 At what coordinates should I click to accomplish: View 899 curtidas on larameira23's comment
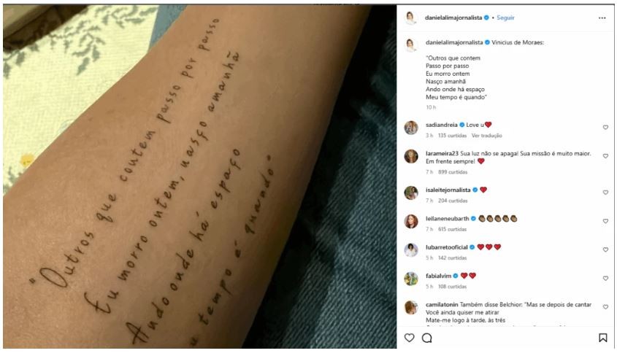(x=453, y=172)
